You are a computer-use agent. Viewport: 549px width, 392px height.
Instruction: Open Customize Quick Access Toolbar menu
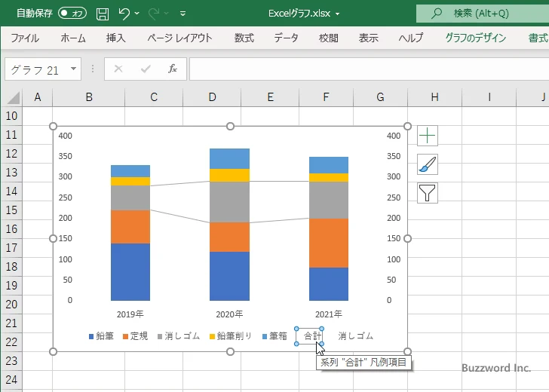click(x=182, y=14)
